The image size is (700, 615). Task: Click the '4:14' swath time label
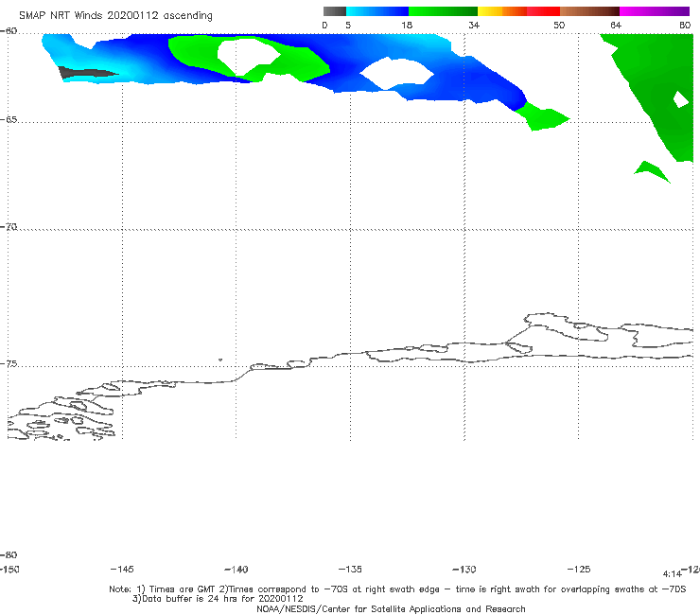tap(672, 574)
